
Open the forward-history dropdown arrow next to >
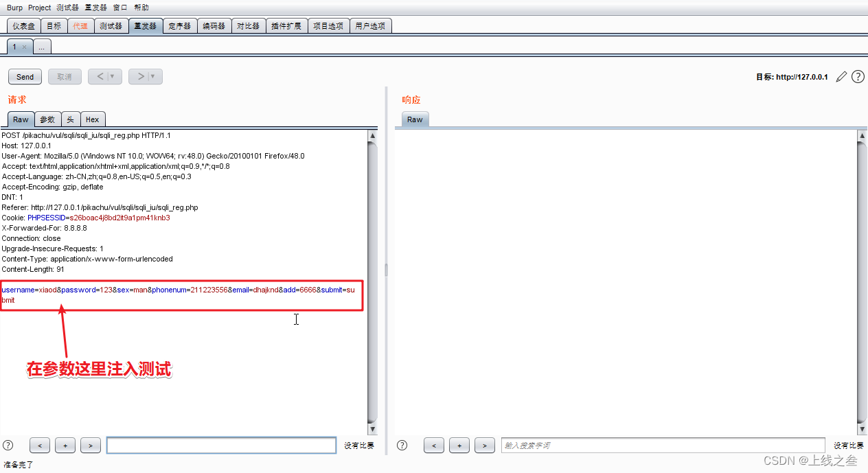click(152, 76)
